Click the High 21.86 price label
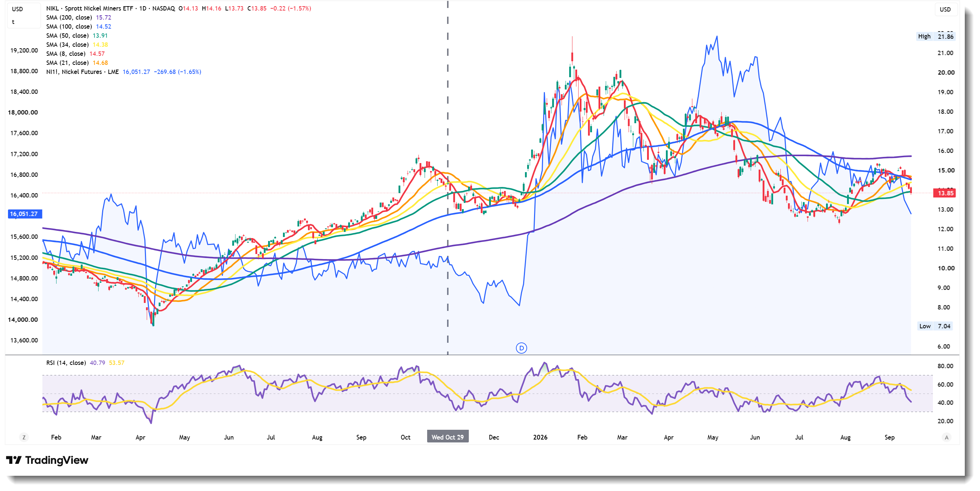Viewport: 980px width, 491px height. click(x=935, y=37)
